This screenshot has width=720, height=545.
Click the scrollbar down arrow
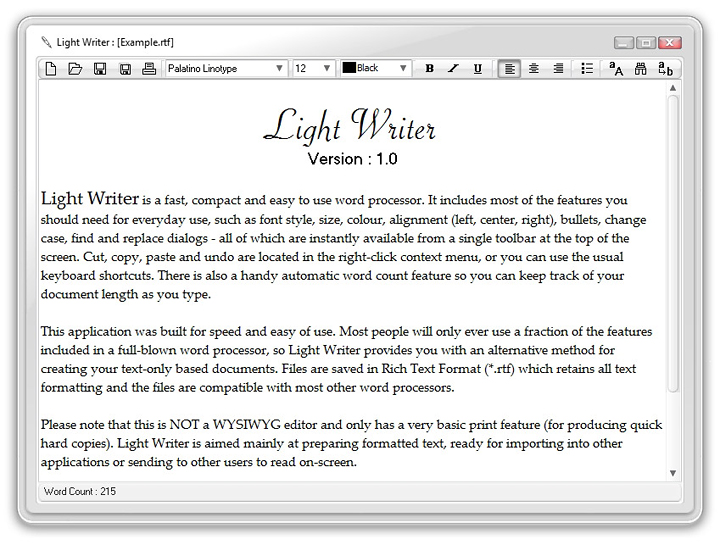(x=673, y=473)
